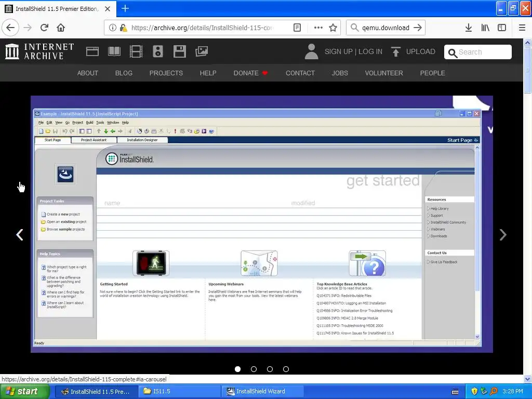Toggle the Firefox sidebar
Image resolution: width=532 pixels, height=399 pixels.
coord(502,28)
